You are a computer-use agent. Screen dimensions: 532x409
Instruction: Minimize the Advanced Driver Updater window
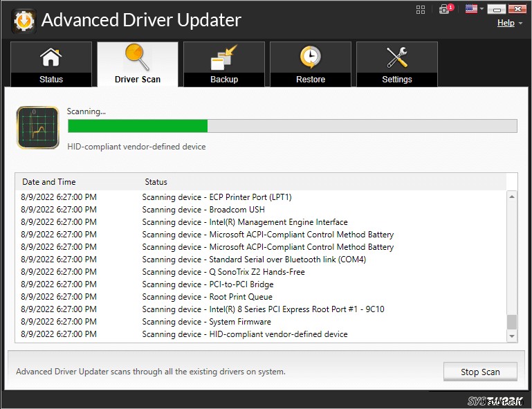click(497, 9)
